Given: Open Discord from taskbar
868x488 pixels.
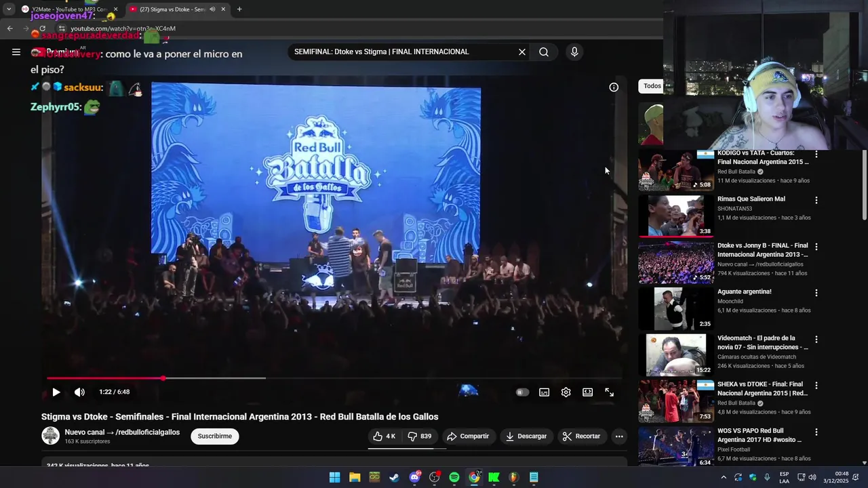Looking at the screenshot, I should pos(414,477).
